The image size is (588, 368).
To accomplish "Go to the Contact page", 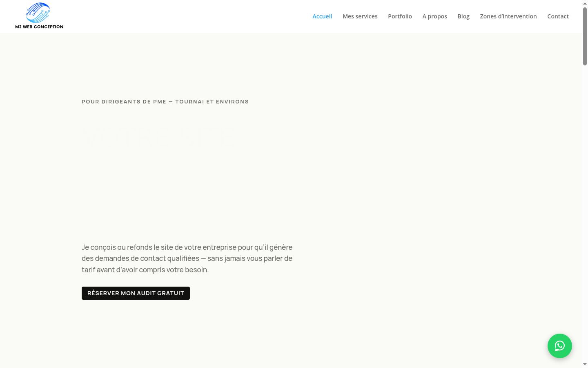I will [558, 16].
